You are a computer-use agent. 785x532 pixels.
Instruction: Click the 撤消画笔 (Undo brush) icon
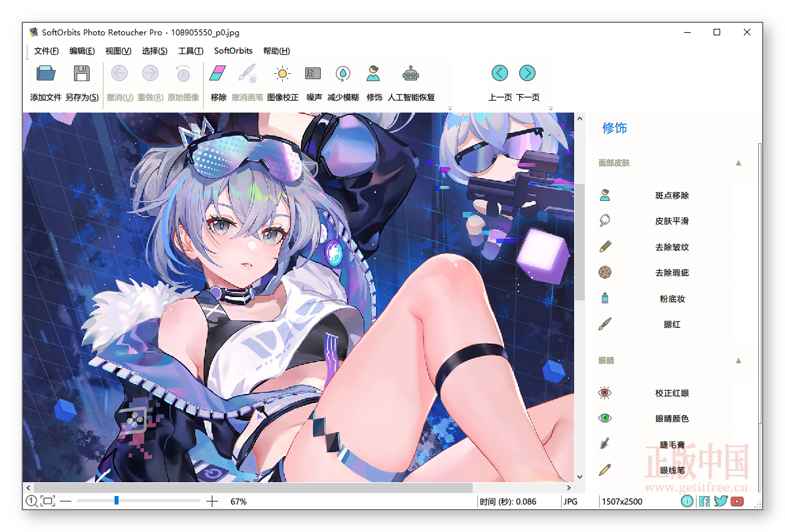coord(247,73)
